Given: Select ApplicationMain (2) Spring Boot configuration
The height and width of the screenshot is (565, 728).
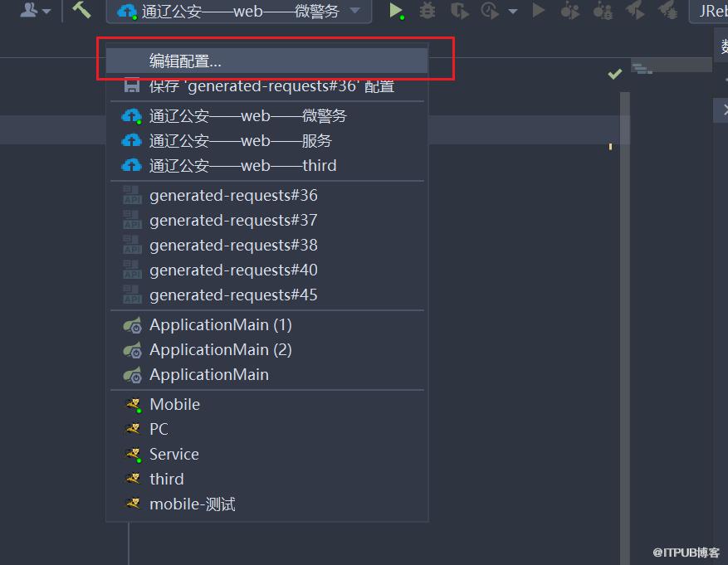Looking at the screenshot, I should [267, 350].
